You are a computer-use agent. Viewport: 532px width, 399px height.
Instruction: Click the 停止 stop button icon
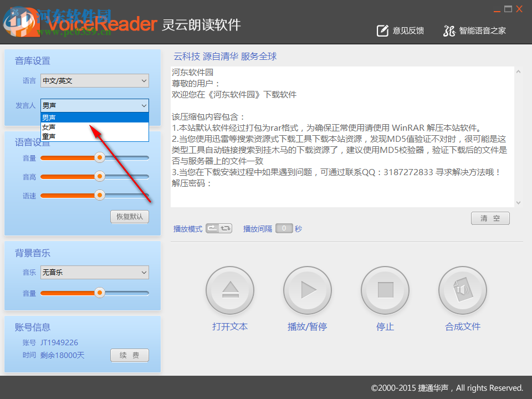click(x=385, y=290)
